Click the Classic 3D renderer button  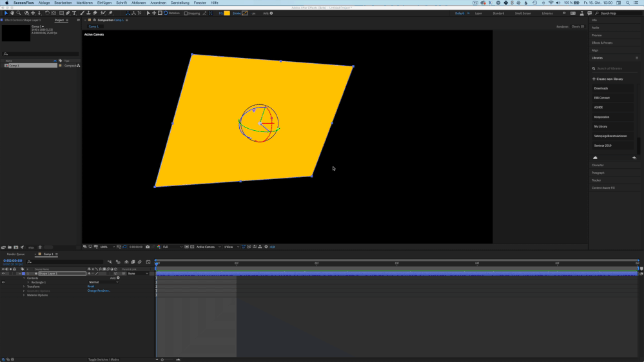pos(578,26)
